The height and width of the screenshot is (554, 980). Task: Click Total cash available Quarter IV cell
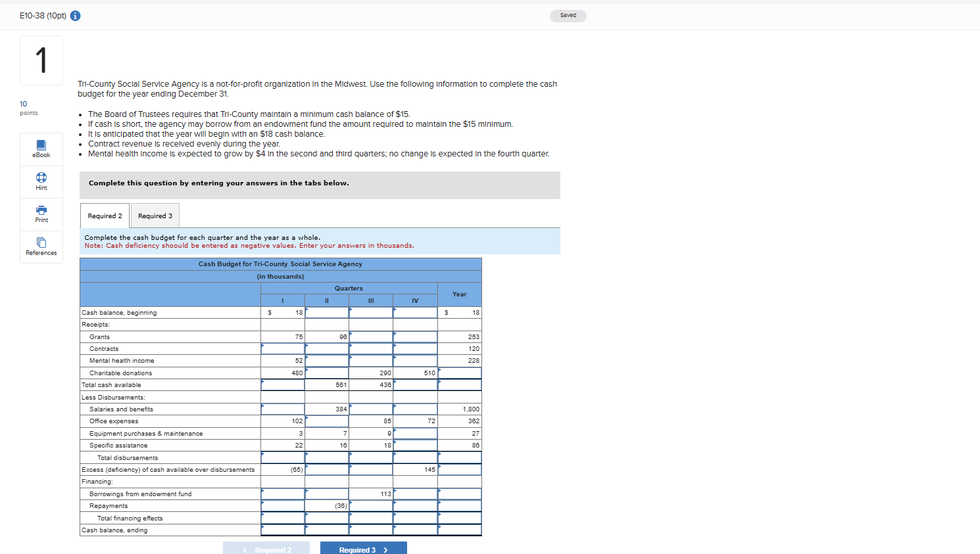click(x=415, y=385)
